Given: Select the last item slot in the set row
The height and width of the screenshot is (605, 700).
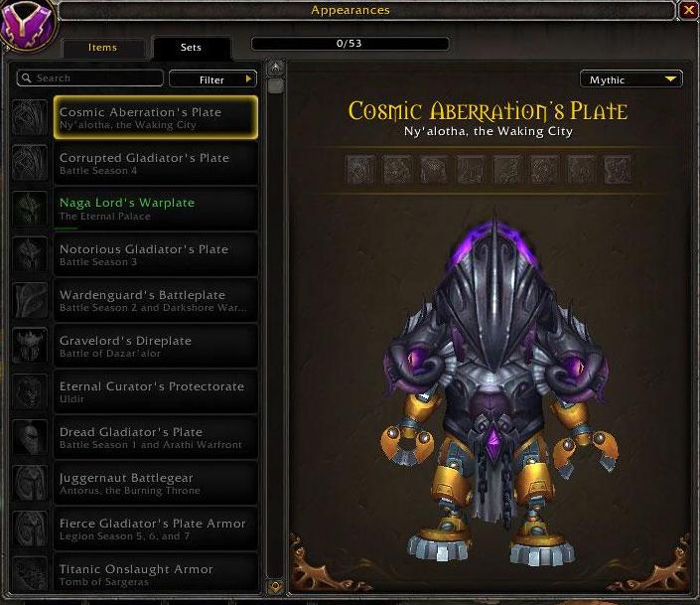Looking at the screenshot, I should click(618, 169).
